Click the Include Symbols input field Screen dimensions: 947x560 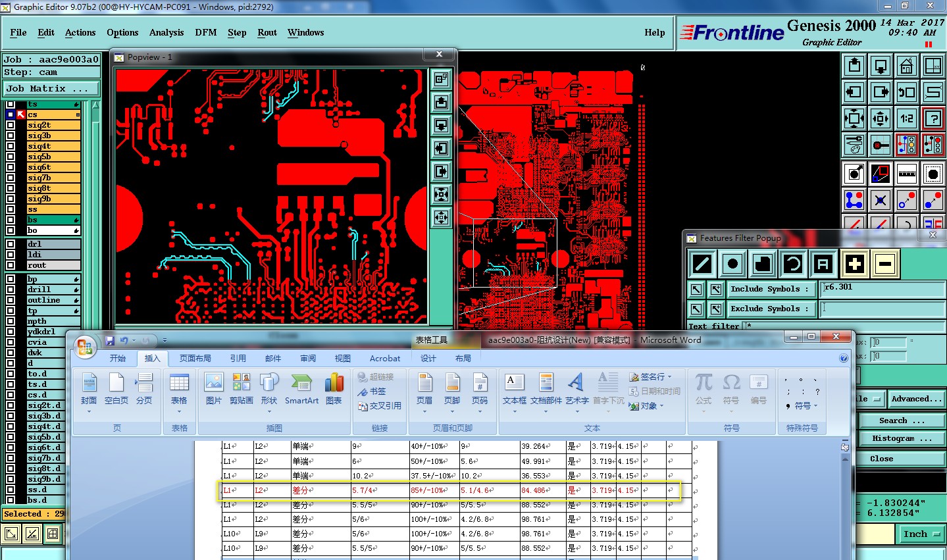[882, 288]
